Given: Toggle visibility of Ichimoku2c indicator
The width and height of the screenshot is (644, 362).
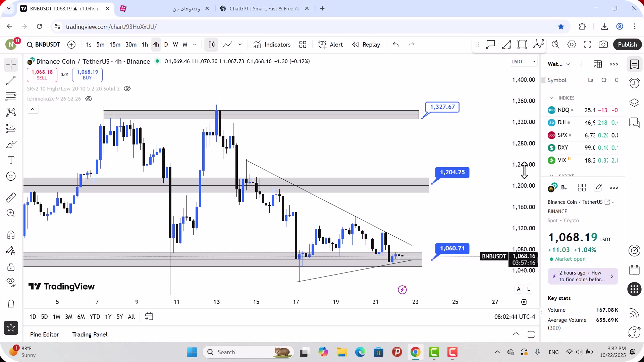Looking at the screenshot, I should (x=89, y=99).
